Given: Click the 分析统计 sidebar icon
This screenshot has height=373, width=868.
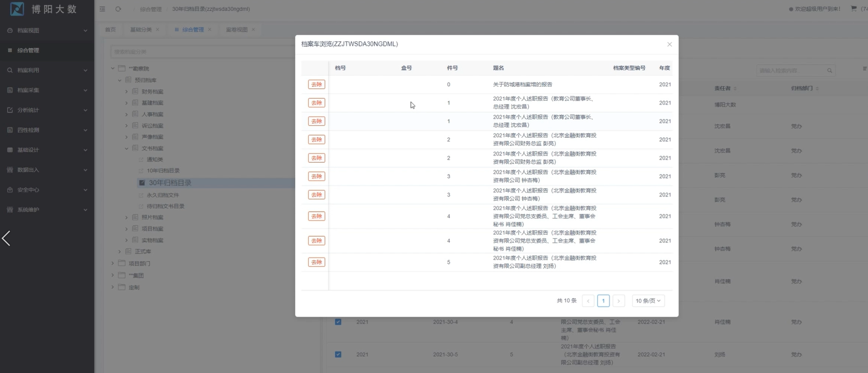Looking at the screenshot, I should pyautogui.click(x=10, y=110).
